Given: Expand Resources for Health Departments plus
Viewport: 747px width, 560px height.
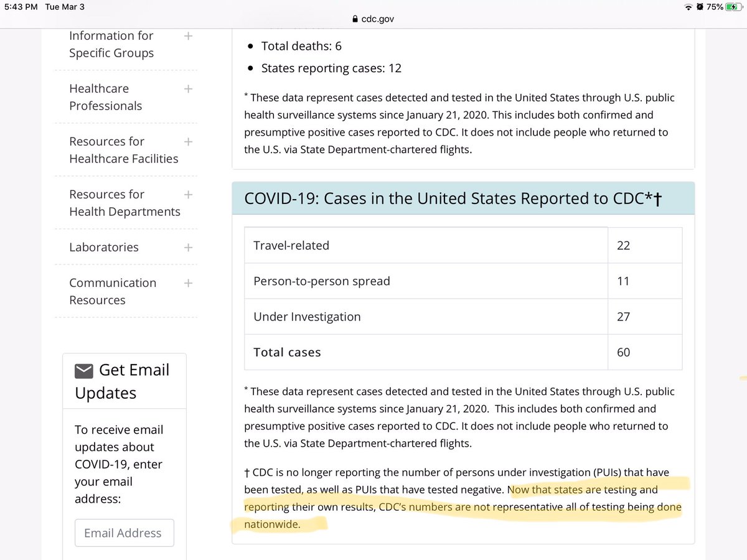Looking at the screenshot, I should tap(189, 195).
